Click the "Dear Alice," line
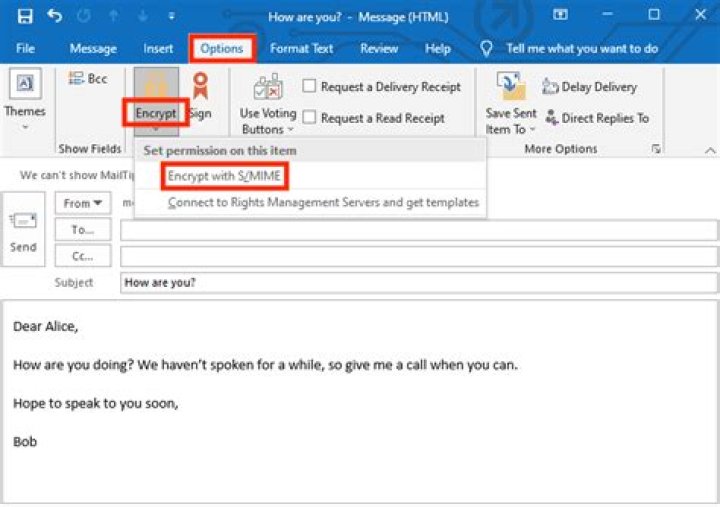Viewport: 720px width, 507px height. (x=45, y=327)
